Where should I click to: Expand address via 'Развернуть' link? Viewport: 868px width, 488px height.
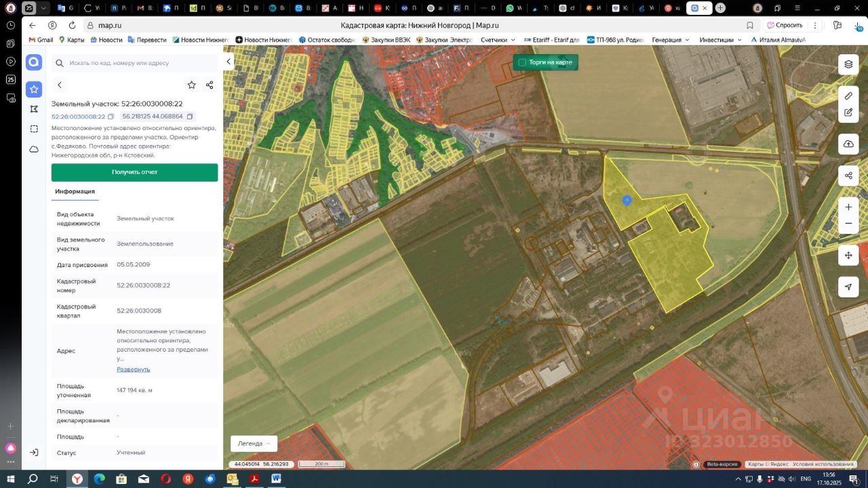pyautogui.click(x=133, y=369)
